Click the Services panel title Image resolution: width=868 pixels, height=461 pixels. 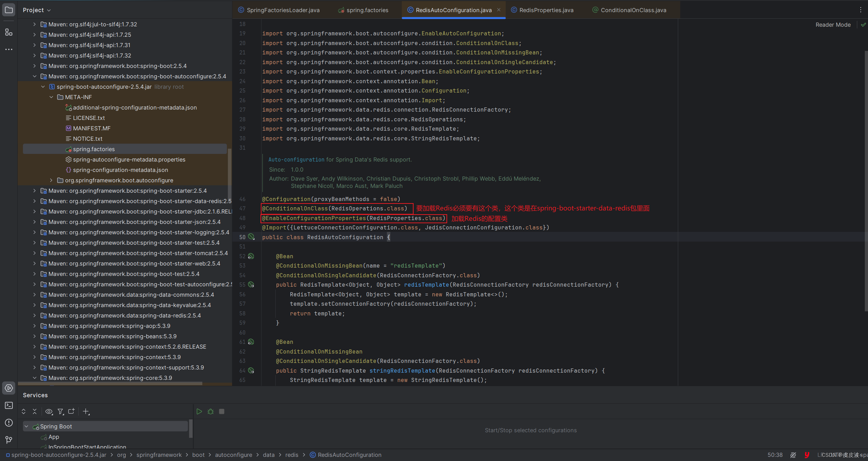(x=35, y=395)
